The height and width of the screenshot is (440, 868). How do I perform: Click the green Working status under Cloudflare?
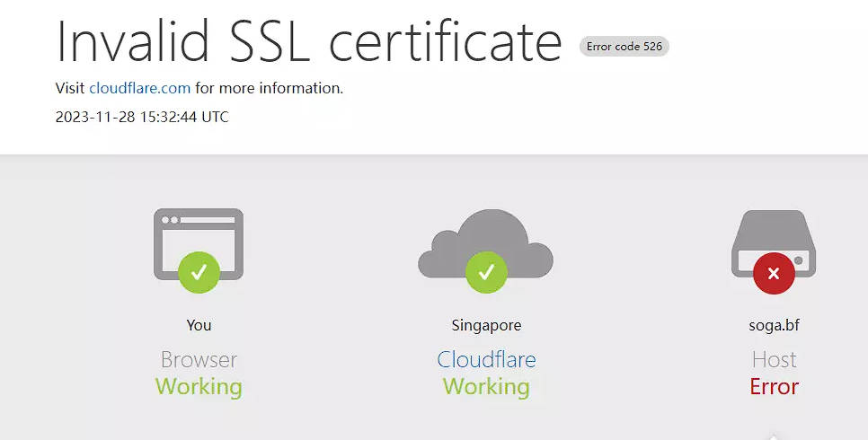pos(486,387)
